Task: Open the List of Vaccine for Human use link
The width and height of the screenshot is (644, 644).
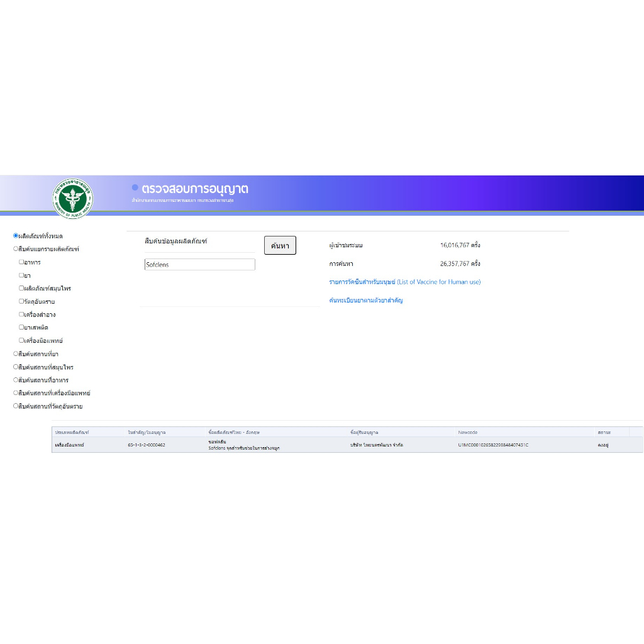Action: pyautogui.click(x=404, y=282)
